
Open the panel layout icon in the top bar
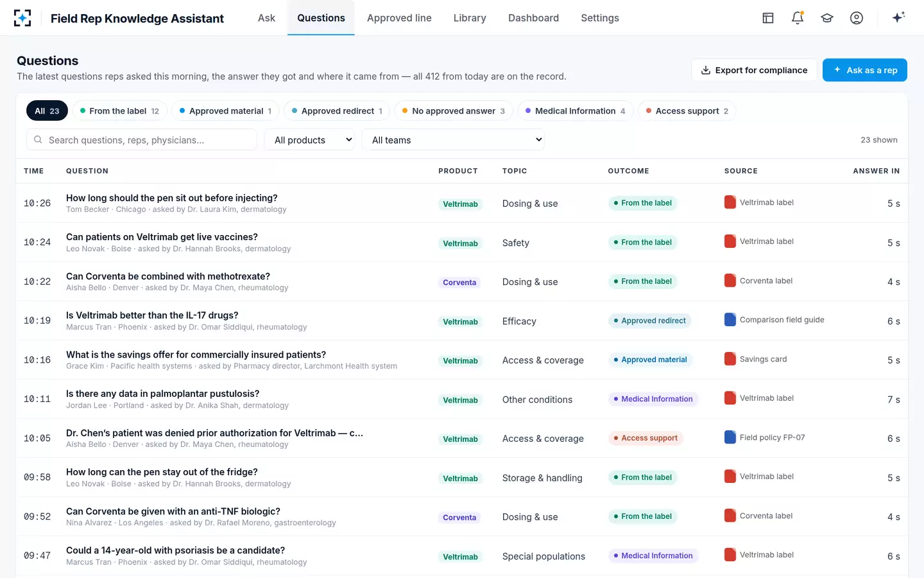pyautogui.click(x=768, y=18)
